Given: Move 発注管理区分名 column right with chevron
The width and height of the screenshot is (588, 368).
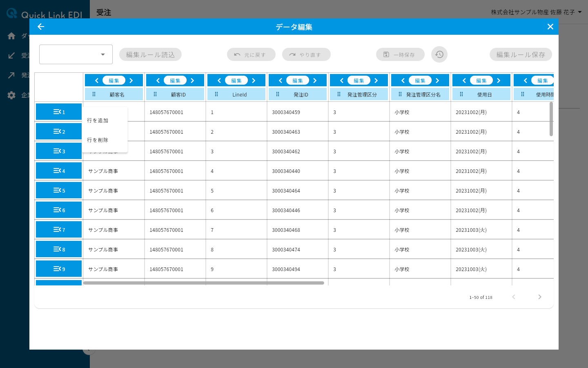Looking at the screenshot, I should 437,81.
